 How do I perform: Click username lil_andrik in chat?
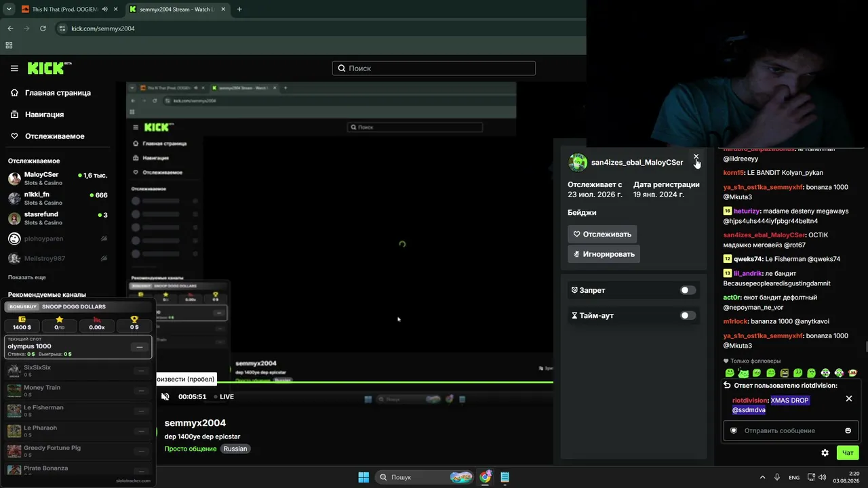pyautogui.click(x=749, y=273)
